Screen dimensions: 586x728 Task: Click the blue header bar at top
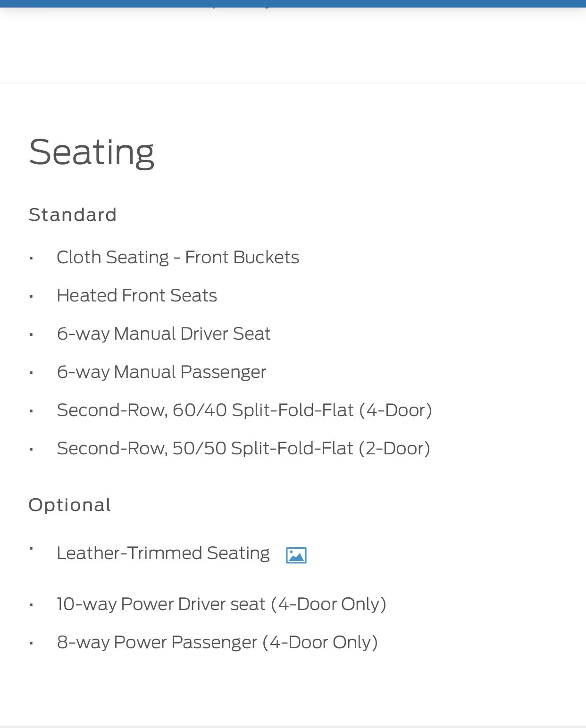[x=293, y=3]
